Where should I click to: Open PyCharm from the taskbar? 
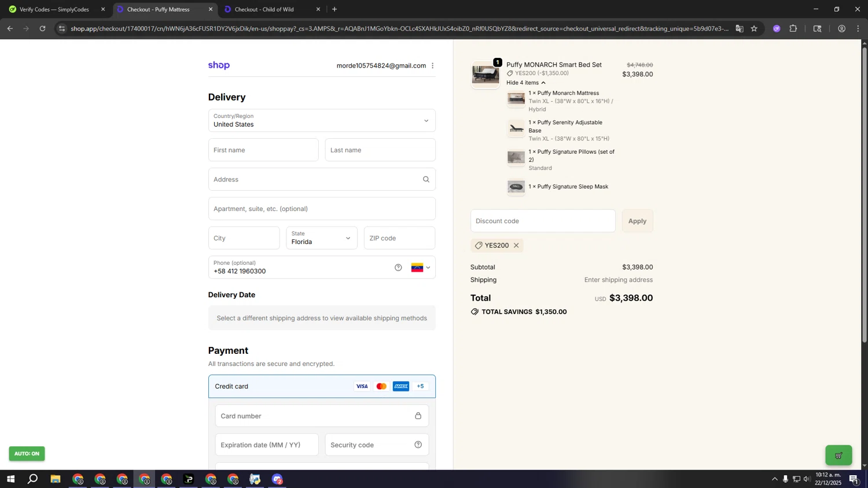tap(189, 479)
